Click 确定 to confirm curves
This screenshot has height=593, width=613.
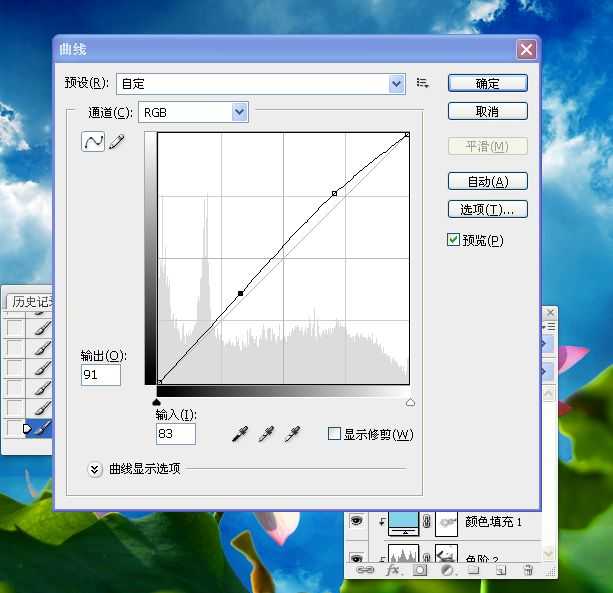point(488,83)
